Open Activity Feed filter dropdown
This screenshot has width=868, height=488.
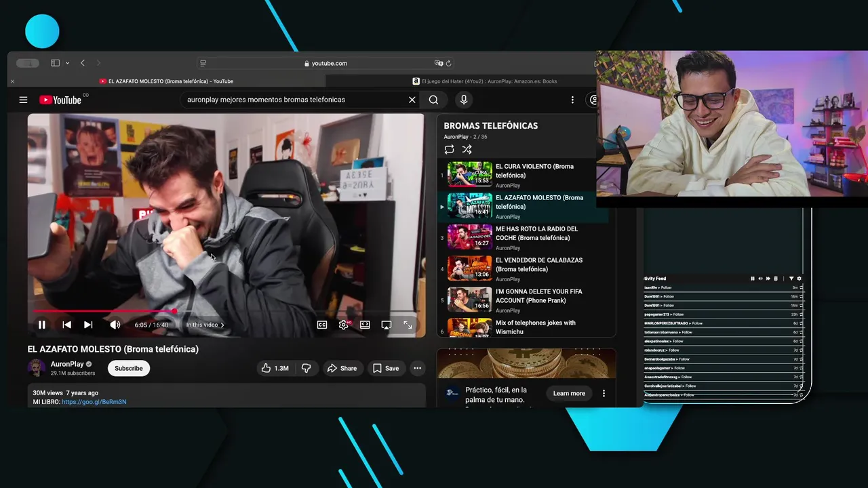[x=791, y=279]
